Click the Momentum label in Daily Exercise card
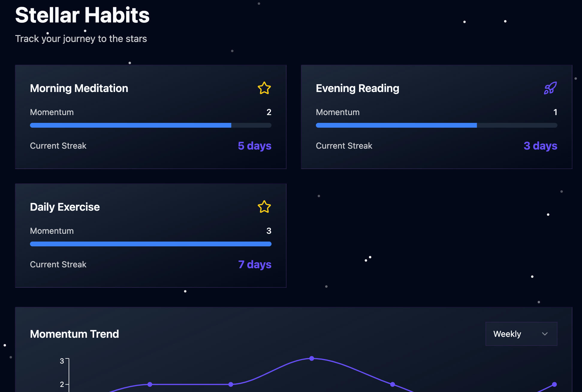Image resolution: width=582 pixels, height=392 pixels. 52,231
